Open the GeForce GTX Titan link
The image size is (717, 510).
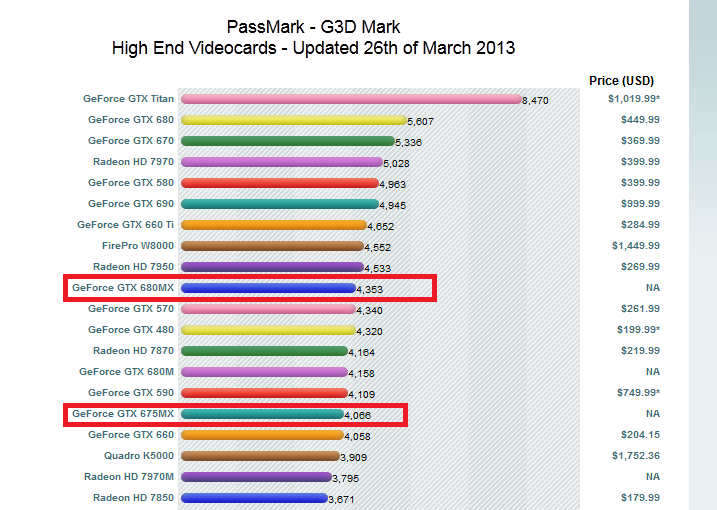[128, 99]
